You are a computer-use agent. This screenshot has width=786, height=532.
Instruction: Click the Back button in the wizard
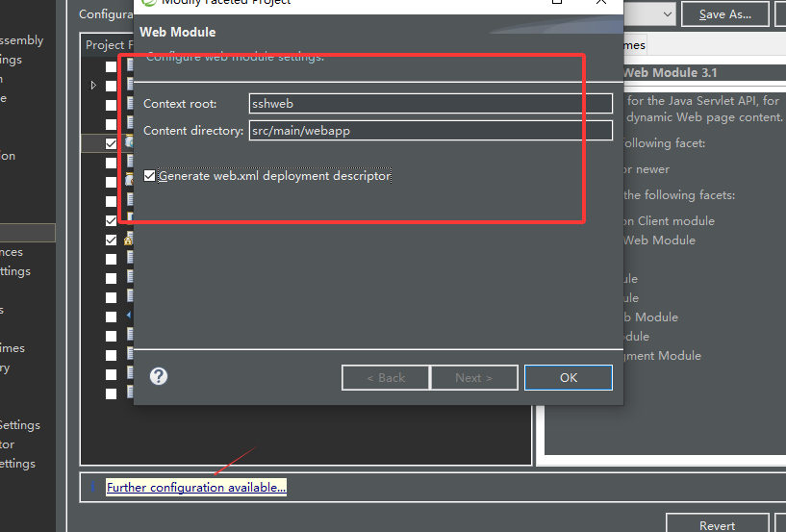(x=386, y=377)
